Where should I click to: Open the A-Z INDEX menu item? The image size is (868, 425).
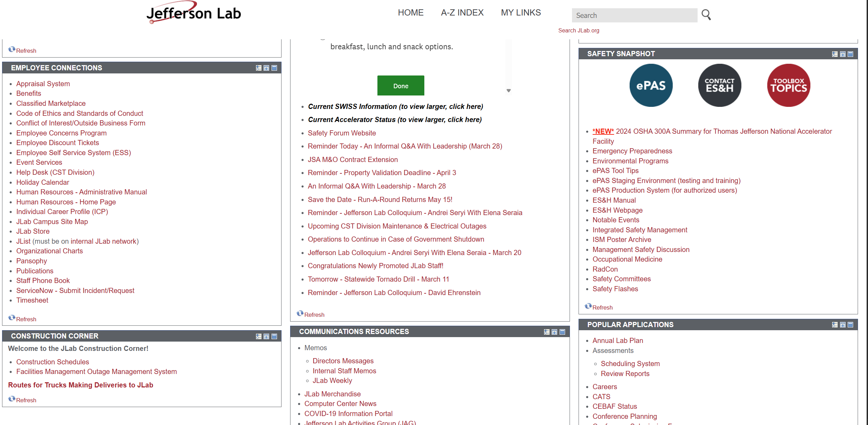[x=462, y=13]
